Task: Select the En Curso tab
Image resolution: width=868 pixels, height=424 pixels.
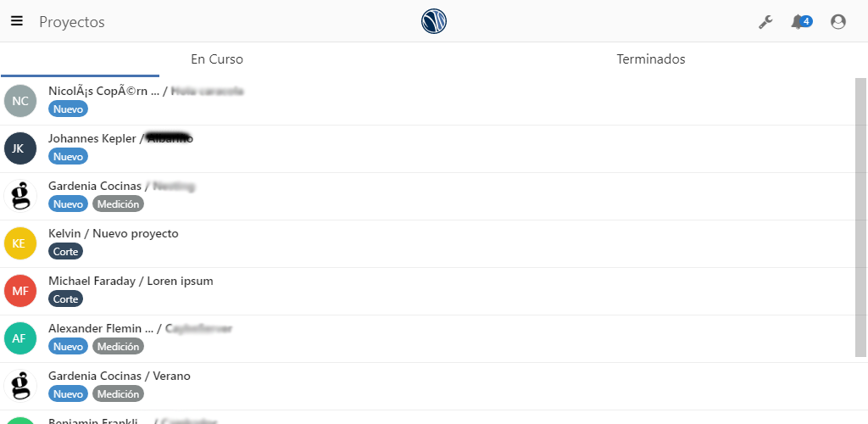Action: click(x=217, y=59)
